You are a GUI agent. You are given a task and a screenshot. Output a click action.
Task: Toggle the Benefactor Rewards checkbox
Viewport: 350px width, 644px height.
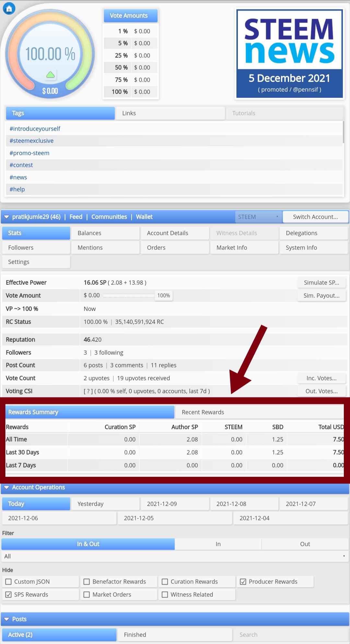(87, 582)
